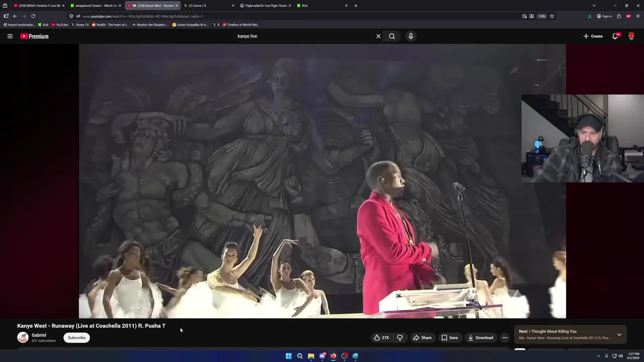Open the Reddit bookmark
644x362 pixels.
(110, 25)
